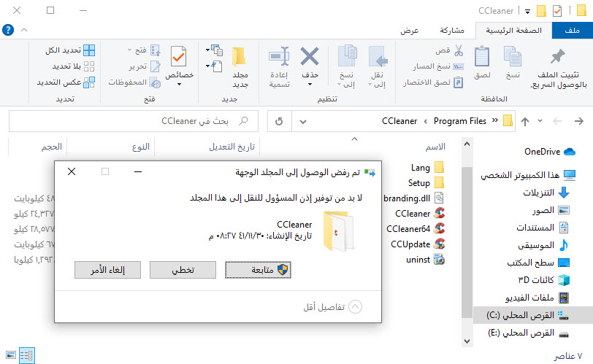Open the Open (فتح) dropdown in ribbon

[130, 50]
